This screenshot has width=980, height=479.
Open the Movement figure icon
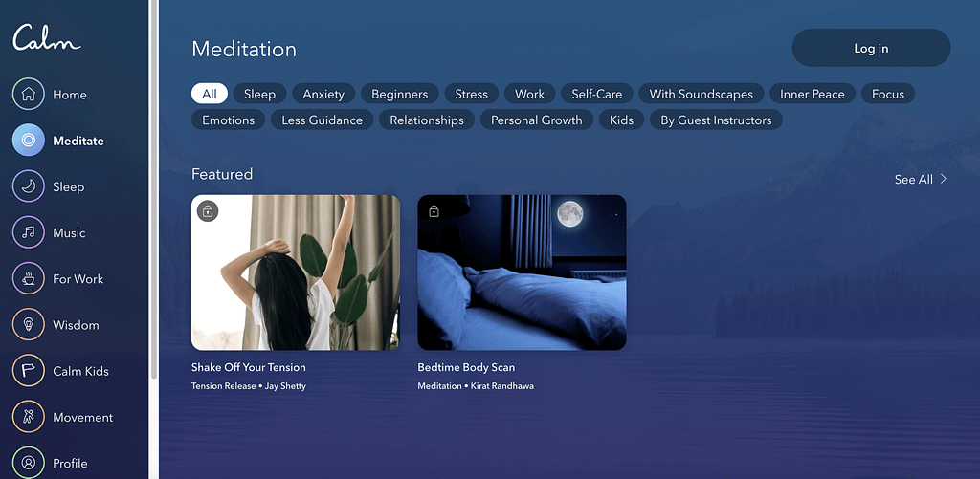[x=28, y=417]
